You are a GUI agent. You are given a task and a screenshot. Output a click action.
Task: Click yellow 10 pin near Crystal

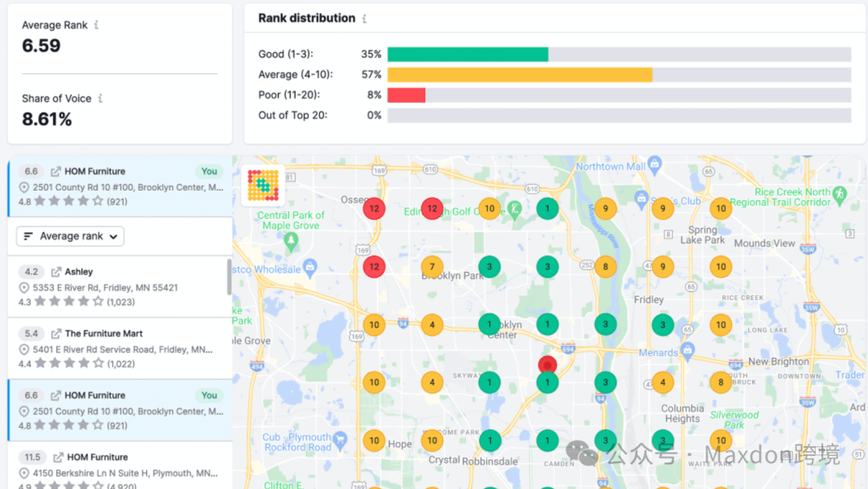[432, 441]
